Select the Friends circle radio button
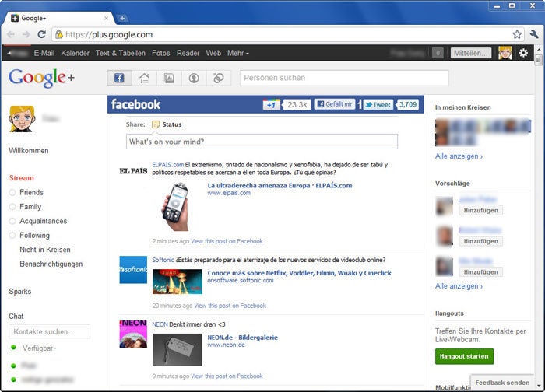The width and height of the screenshot is (545, 392). [12, 193]
